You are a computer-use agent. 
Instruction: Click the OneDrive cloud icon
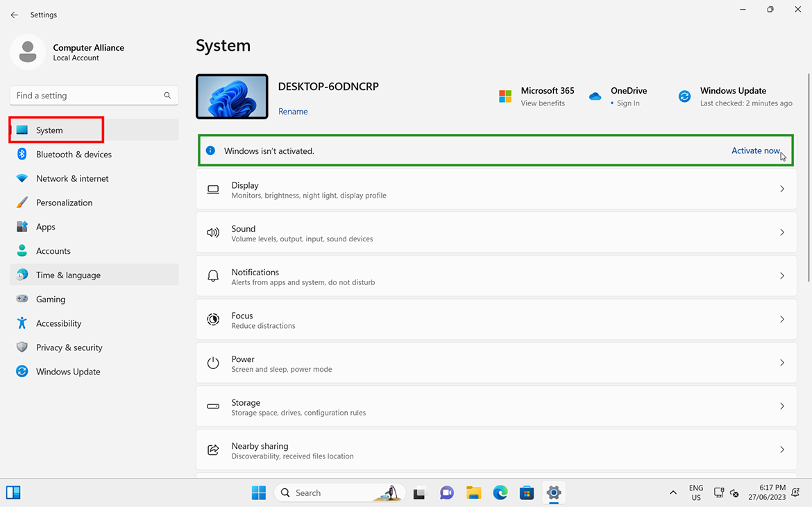(595, 96)
